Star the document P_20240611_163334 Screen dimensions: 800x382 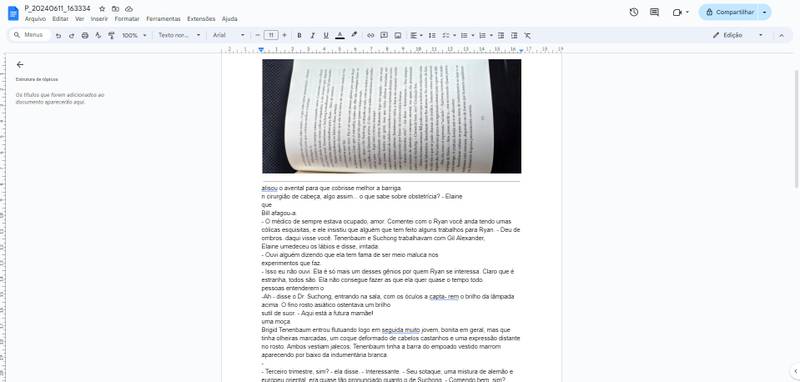(102, 9)
